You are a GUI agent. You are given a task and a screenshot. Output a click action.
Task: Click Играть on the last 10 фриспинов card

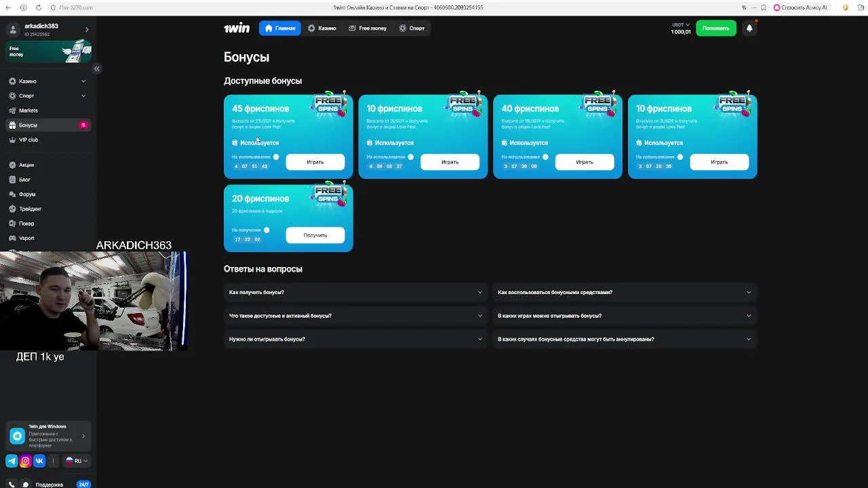click(719, 162)
